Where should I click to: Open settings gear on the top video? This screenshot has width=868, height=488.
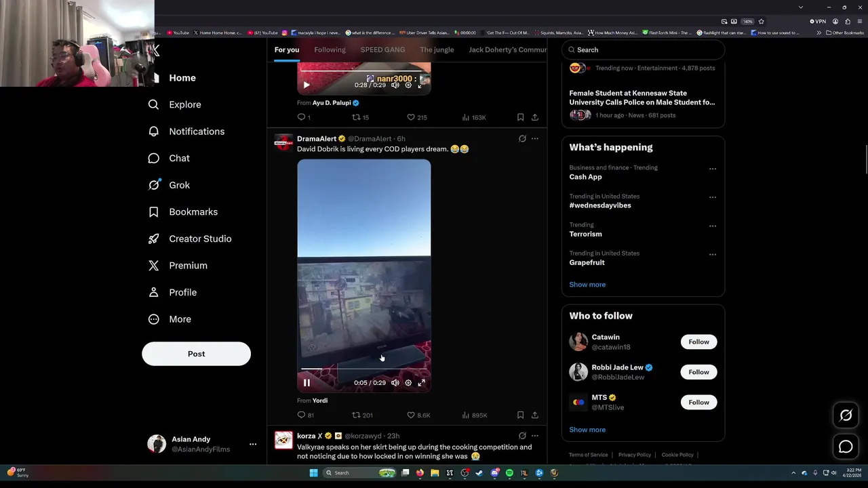click(x=408, y=85)
